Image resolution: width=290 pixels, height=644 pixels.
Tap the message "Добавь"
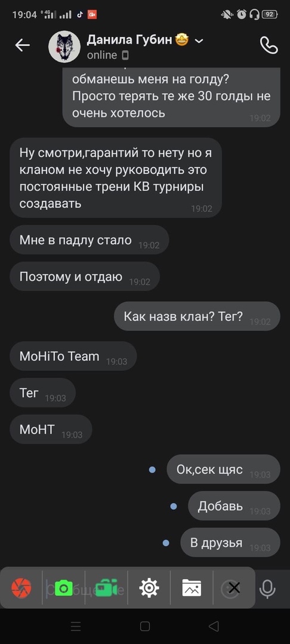point(234,506)
